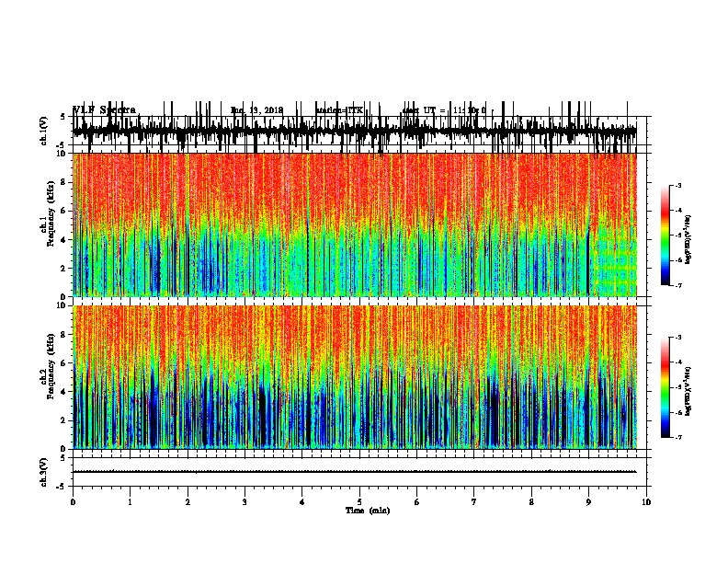Click the 'ch.1(V)' waveform axis label

[x=44, y=131]
